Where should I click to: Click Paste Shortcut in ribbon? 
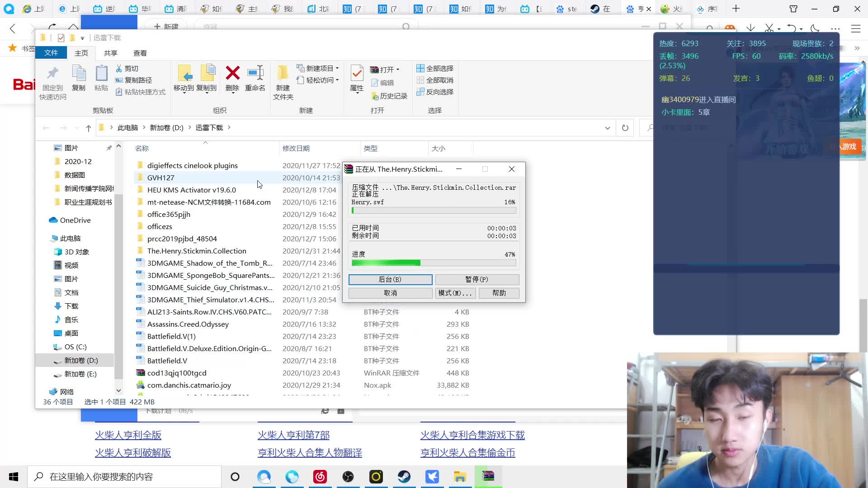coord(141,92)
